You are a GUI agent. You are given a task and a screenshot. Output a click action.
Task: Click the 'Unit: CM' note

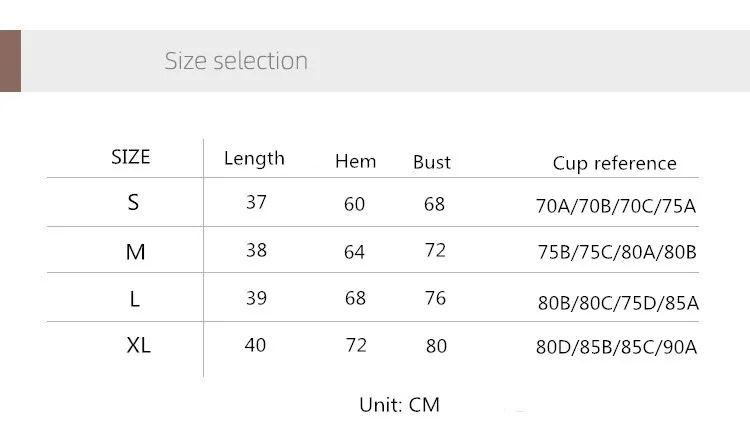pyautogui.click(x=399, y=405)
